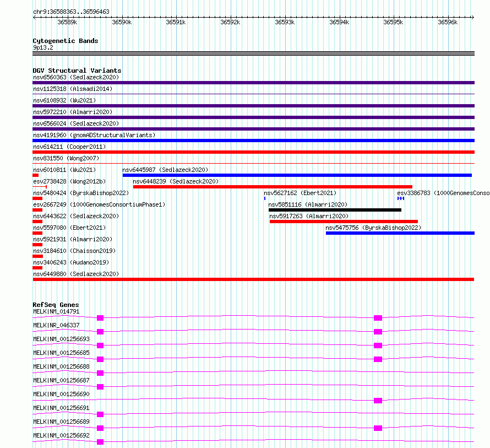The image size is (490, 448).
Task: Click the MELK|NM_001256692 transcript label
Action: tap(61, 435)
